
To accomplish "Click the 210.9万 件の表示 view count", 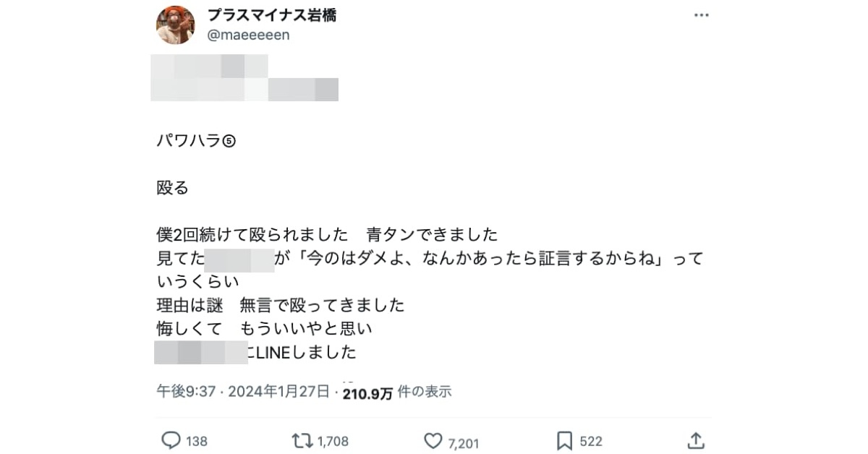I will [397, 393].
